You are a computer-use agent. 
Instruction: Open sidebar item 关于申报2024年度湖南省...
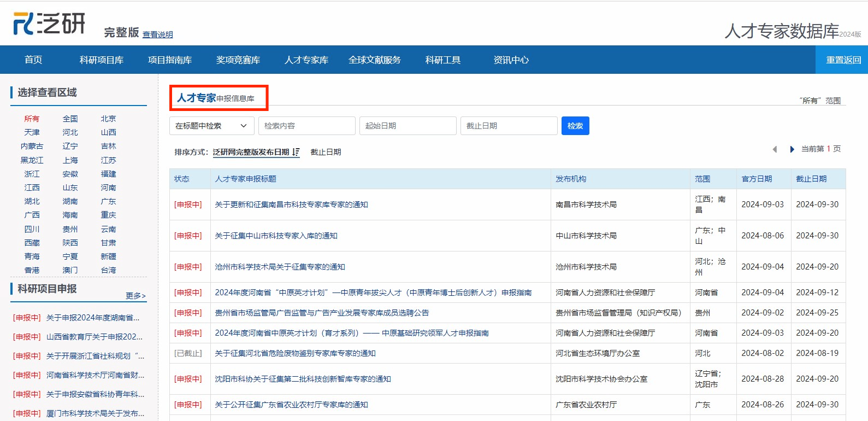pyautogui.click(x=93, y=318)
